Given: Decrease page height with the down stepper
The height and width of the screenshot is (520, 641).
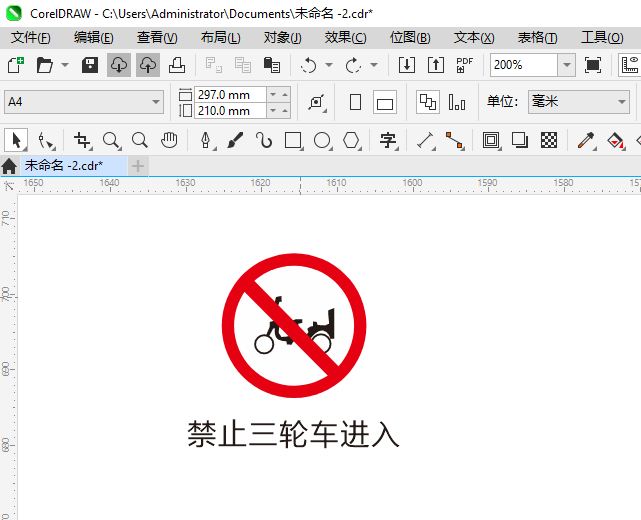Looking at the screenshot, I should [273, 111].
